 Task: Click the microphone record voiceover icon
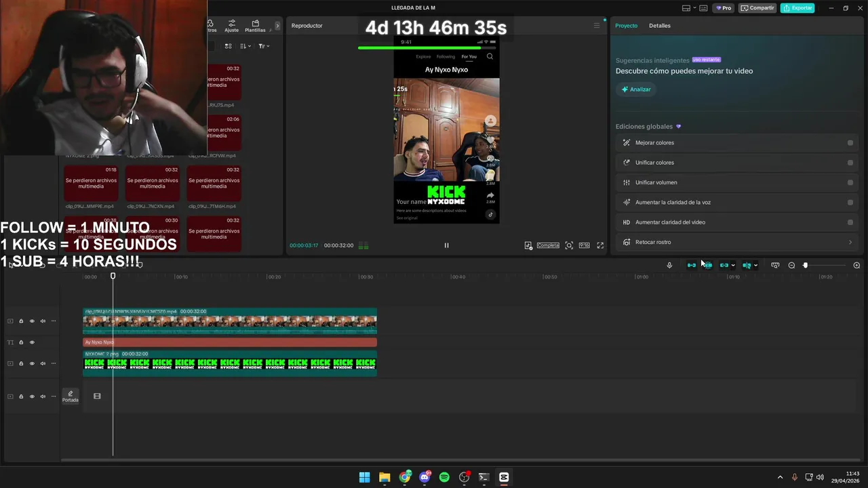[x=669, y=265]
